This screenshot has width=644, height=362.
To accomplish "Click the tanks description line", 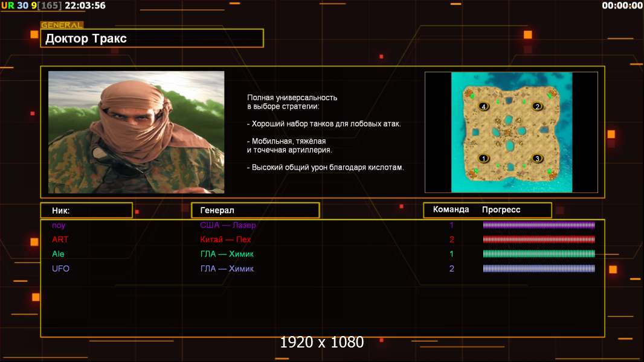I will pos(324,124).
